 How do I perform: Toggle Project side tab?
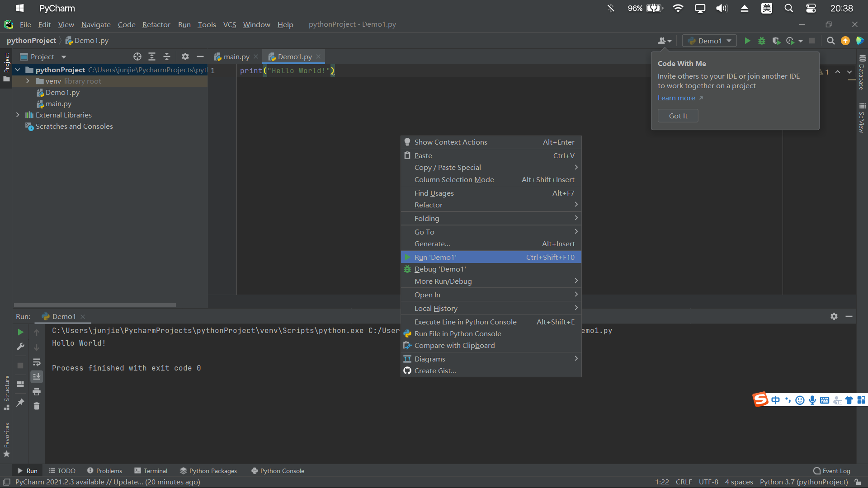pos(7,67)
